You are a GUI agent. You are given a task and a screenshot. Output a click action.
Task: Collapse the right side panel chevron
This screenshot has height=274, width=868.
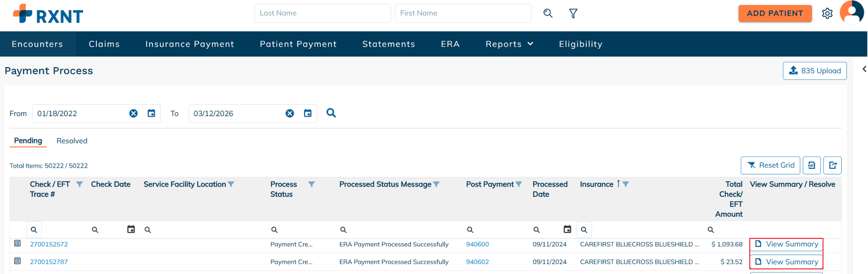pos(864,69)
